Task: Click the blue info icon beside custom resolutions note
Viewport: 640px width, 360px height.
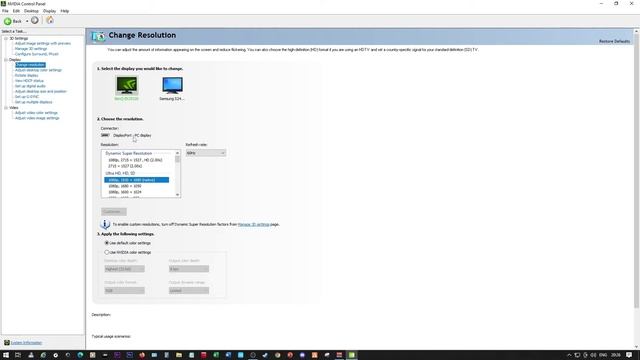Action: click(105, 224)
